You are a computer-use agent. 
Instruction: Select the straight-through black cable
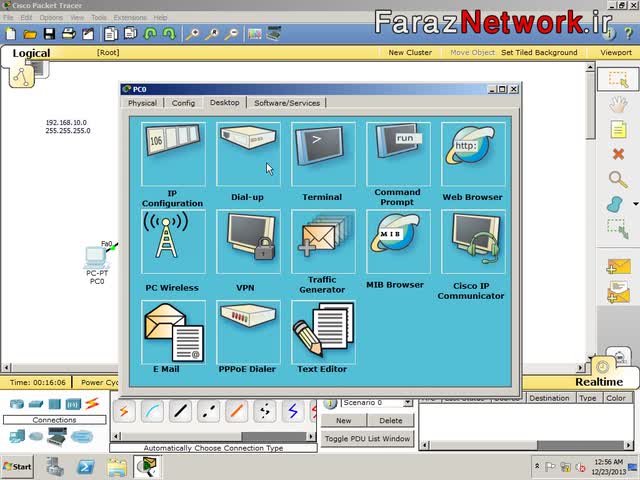pyautogui.click(x=180, y=411)
